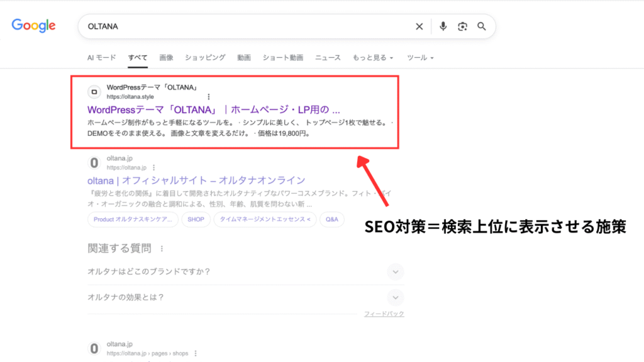The width and height of the screenshot is (644, 362).
Task: Select the ショッピング tab
Action: click(205, 58)
